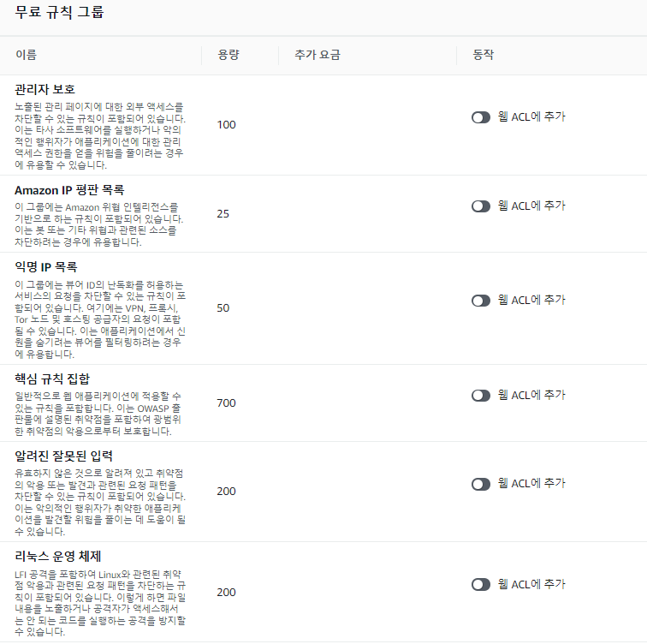Click the 관리자 보호 rule group title
Viewport: 647px width, 644px height.
tap(45, 89)
